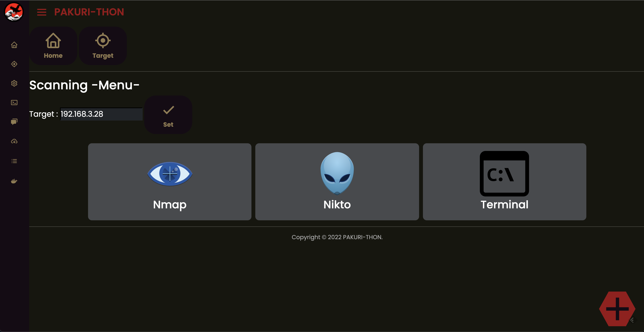
Task: Go to the Home tile
Action: click(53, 46)
